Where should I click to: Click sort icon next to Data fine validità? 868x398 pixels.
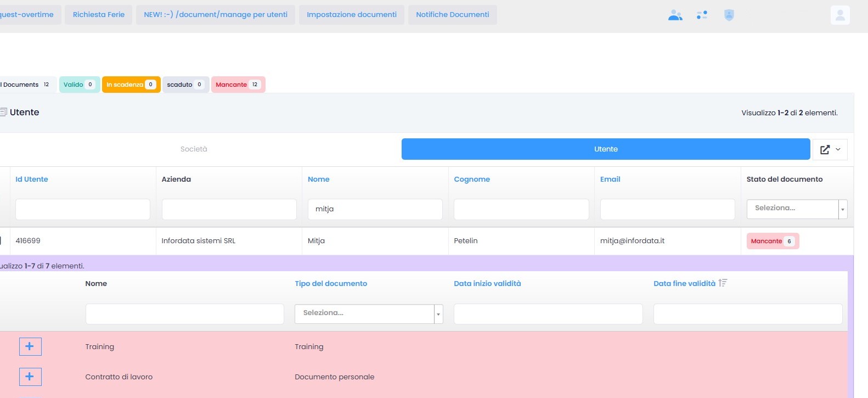723,283
